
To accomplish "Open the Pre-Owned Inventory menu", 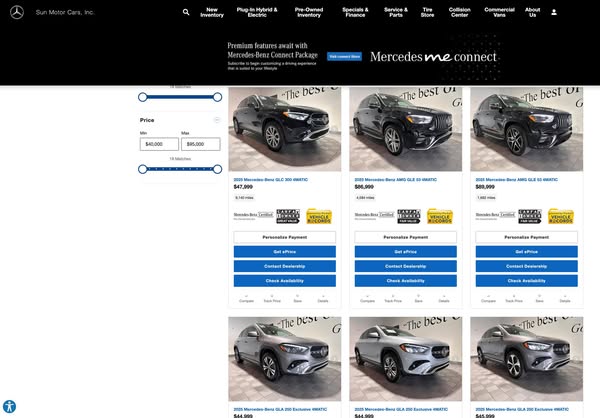I will coord(308,13).
